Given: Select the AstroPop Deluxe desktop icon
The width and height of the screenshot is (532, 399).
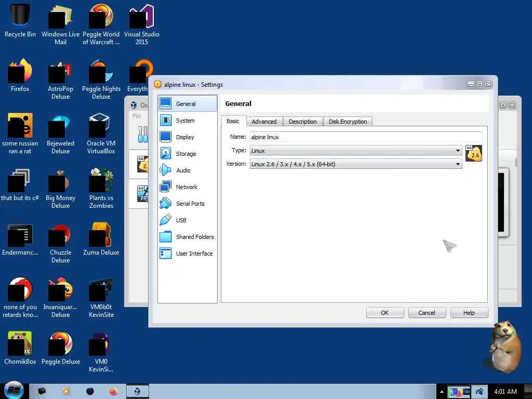Looking at the screenshot, I should click(60, 79).
